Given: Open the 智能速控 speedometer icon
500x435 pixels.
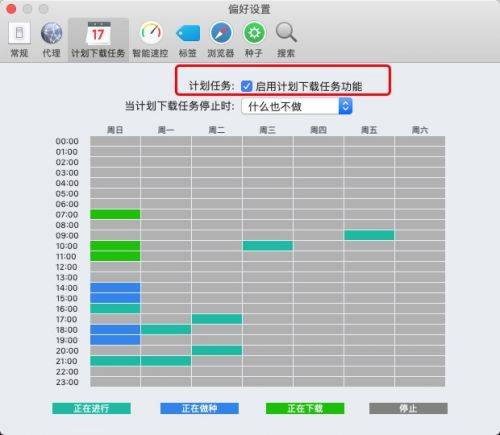Looking at the screenshot, I should 151,33.
